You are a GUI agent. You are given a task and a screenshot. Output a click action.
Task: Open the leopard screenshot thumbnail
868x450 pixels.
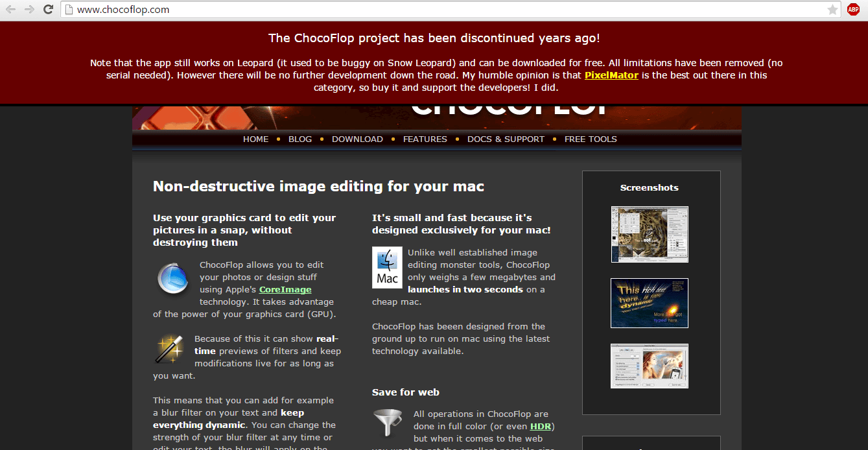point(650,234)
